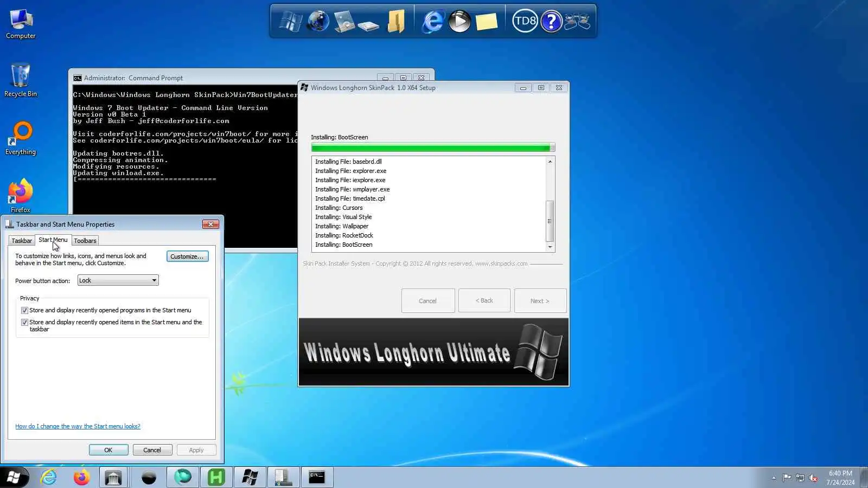Click the columned building icon on the taskbar
Image resolution: width=868 pixels, height=488 pixels.
click(113, 477)
